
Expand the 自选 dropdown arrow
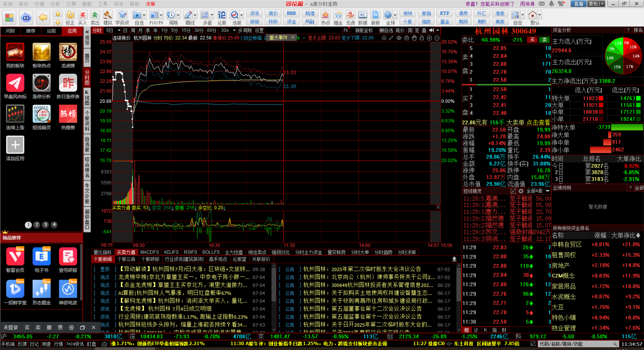(x=144, y=15)
